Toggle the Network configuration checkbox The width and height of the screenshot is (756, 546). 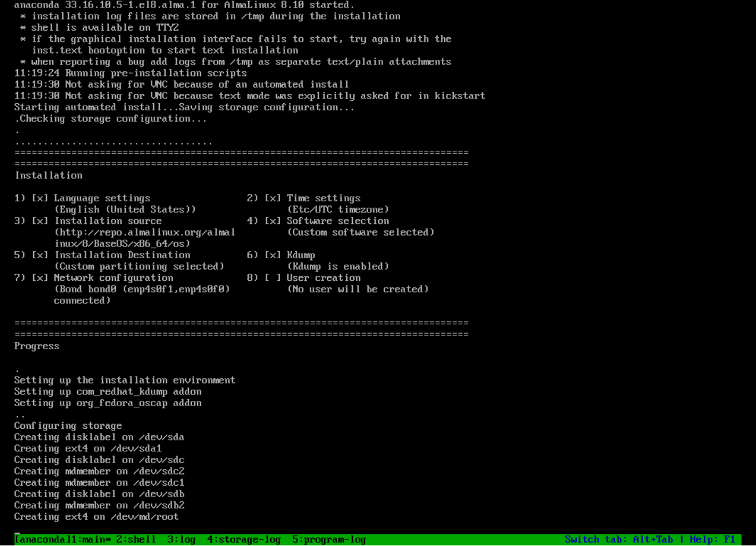tap(39, 277)
